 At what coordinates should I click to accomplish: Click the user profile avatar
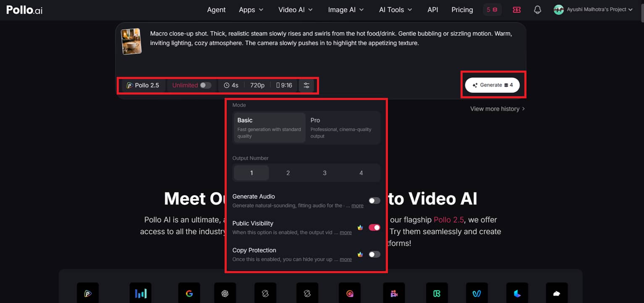coord(558,10)
